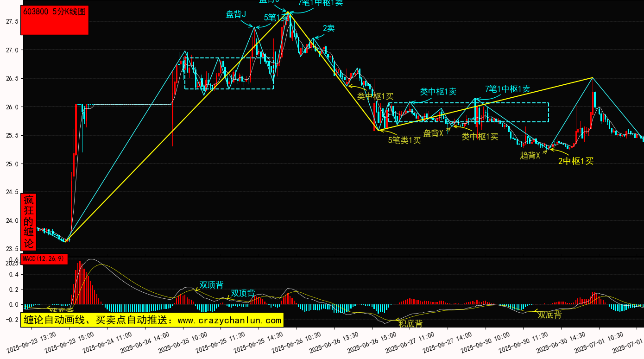Click the 2卖 sell signal label
Image resolution: width=644 pixels, height=359 pixels.
point(328,28)
